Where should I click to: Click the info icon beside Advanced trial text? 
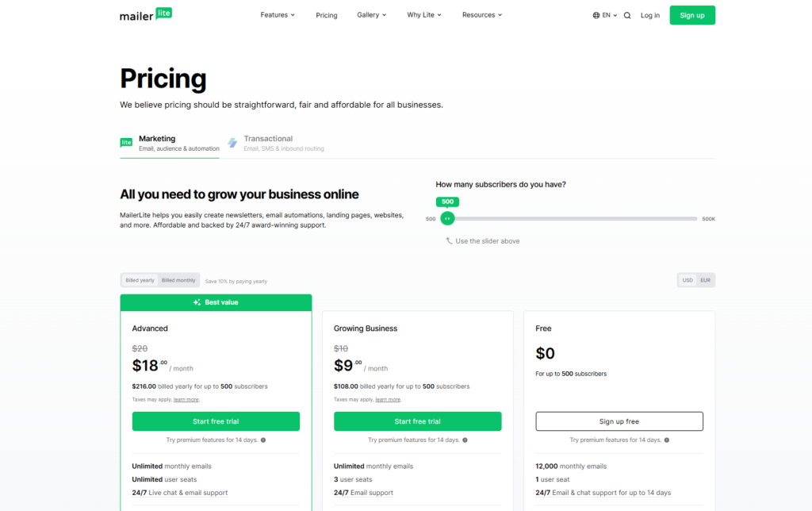click(262, 440)
